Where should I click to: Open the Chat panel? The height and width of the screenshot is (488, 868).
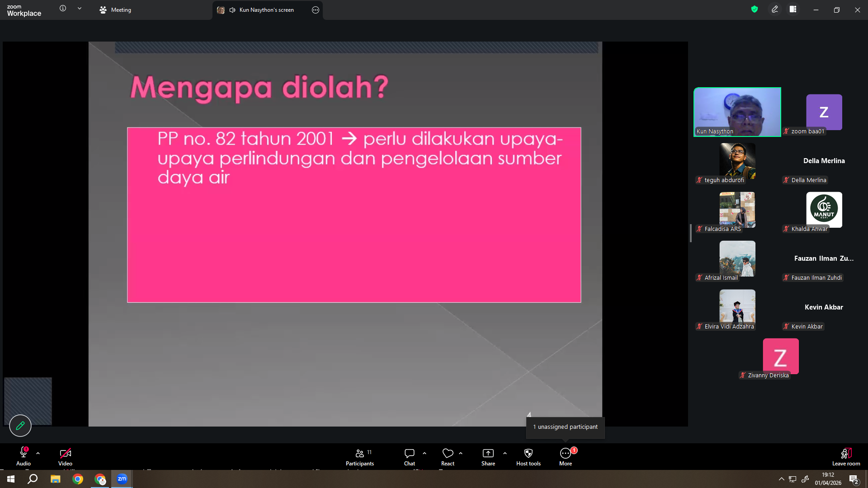point(410,457)
